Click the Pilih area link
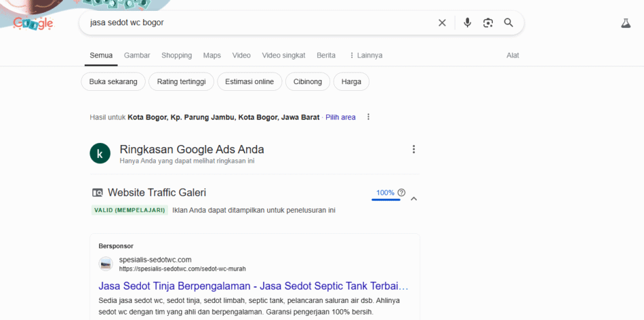Viewport: 644px width, 320px height. [x=340, y=117]
